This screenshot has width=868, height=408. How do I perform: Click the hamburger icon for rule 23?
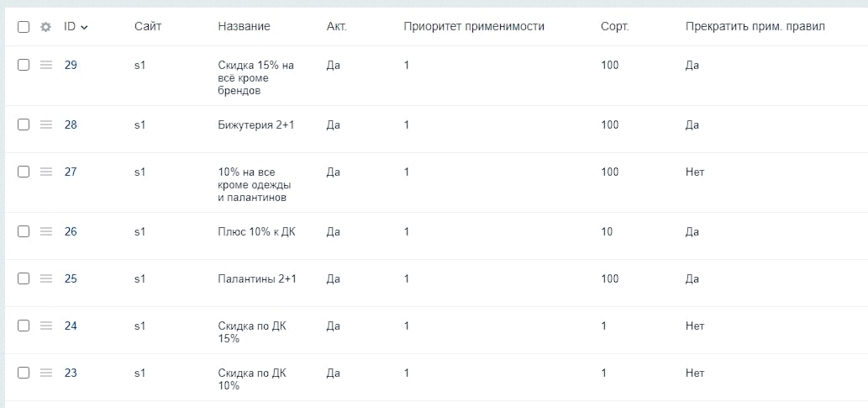coord(46,373)
